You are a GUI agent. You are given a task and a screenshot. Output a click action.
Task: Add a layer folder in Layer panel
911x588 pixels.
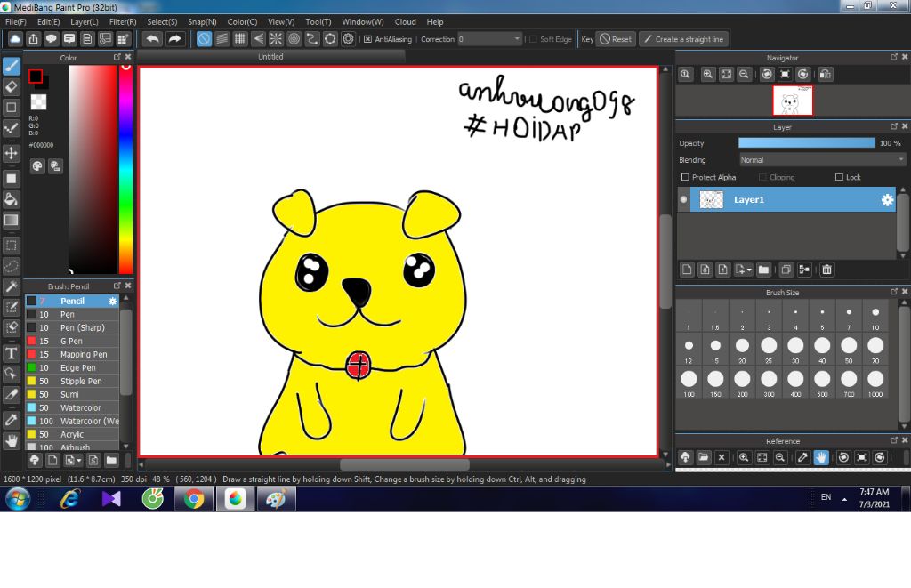763,269
